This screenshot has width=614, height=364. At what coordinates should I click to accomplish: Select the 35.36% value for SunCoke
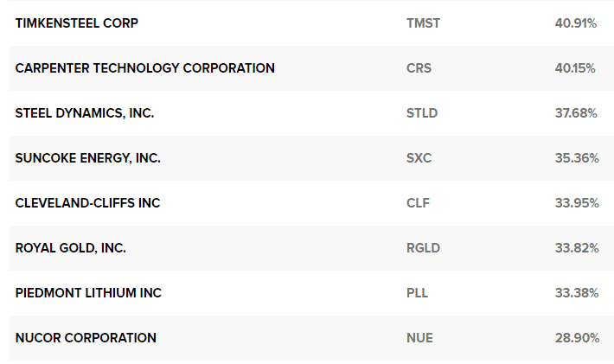click(576, 158)
